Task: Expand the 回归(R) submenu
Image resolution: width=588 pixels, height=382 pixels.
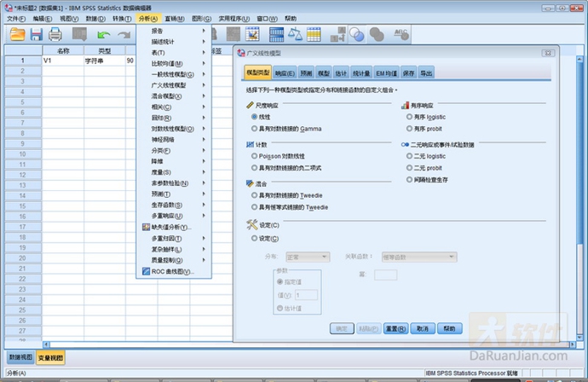Action: pos(174,118)
